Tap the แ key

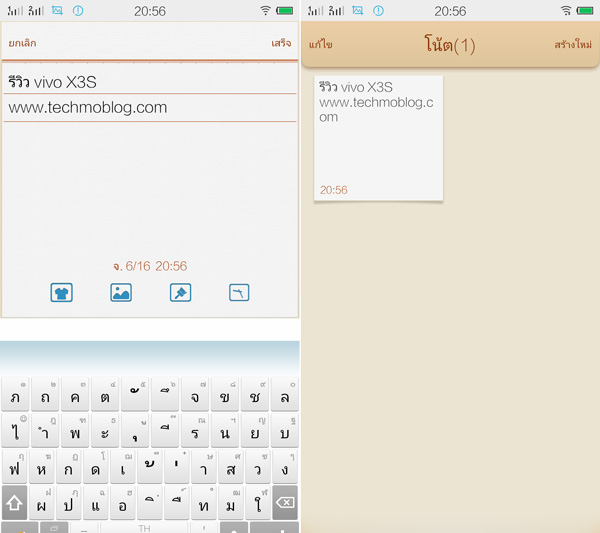click(96, 503)
